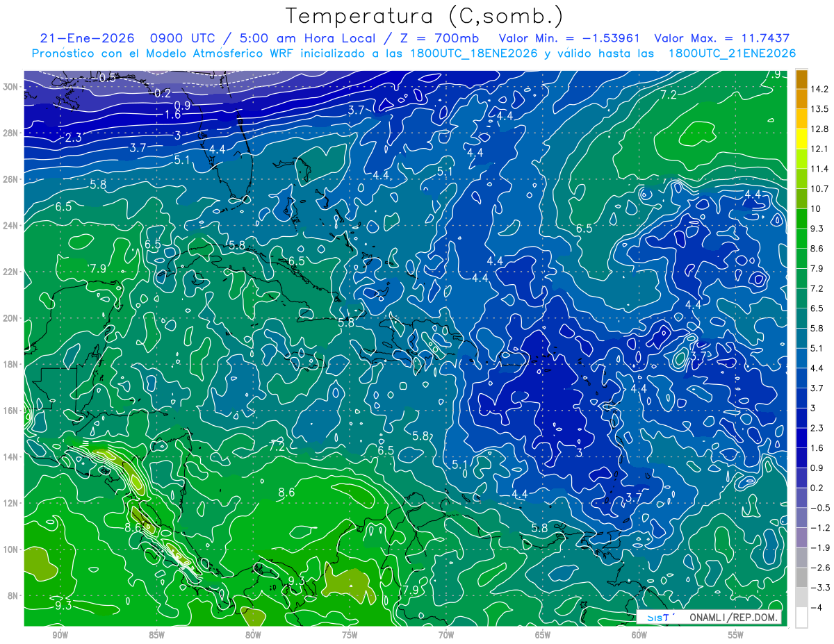Click the "11.4" colorbar value
834x644 pixels.
(819, 169)
